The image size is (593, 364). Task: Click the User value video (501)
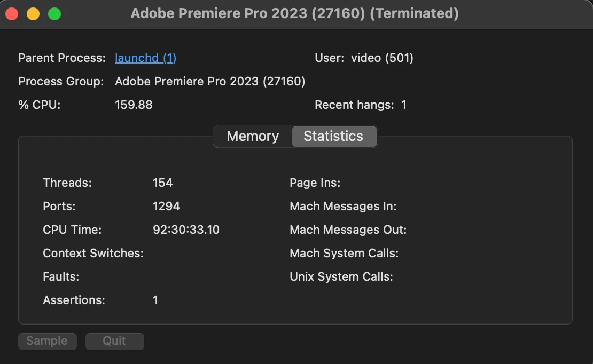pos(382,58)
